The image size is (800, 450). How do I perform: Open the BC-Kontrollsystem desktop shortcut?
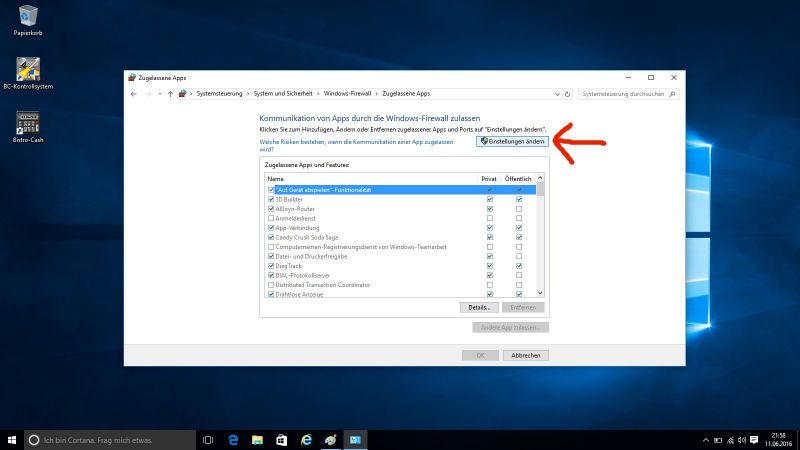click(28, 73)
